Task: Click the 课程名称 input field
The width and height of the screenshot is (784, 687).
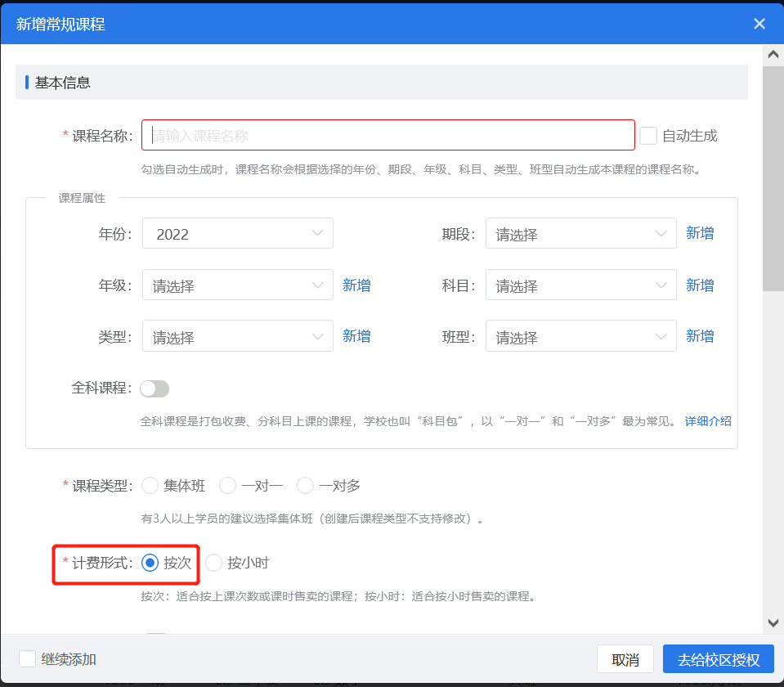Action: 388,135
